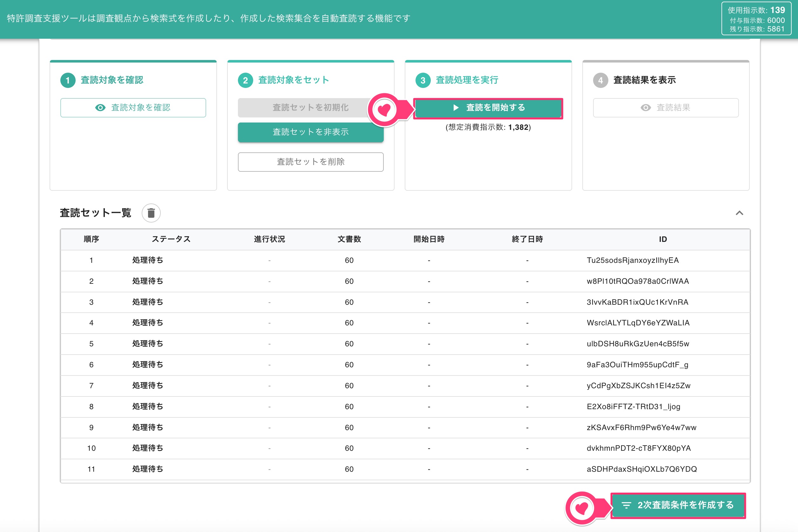This screenshot has width=798, height=532.
Task: Hide the review set via 査読セットを非表示
Action: tap(311, 132)
